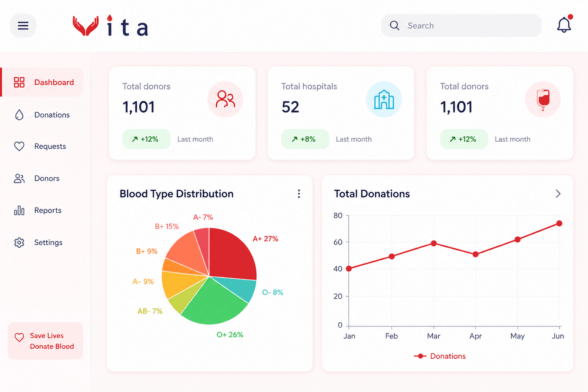Click the A- 7% label
This screenshot has width=588, height=392.
point(203,217)
